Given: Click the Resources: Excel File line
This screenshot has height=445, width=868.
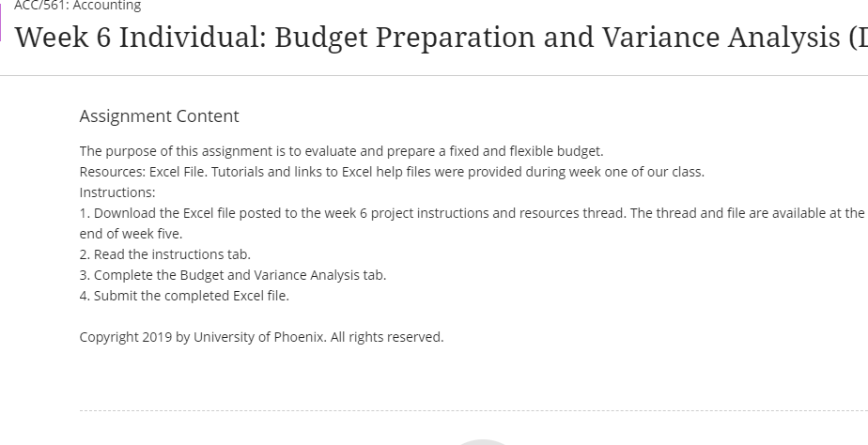Looking at the screenshot, I should [392, 172].
